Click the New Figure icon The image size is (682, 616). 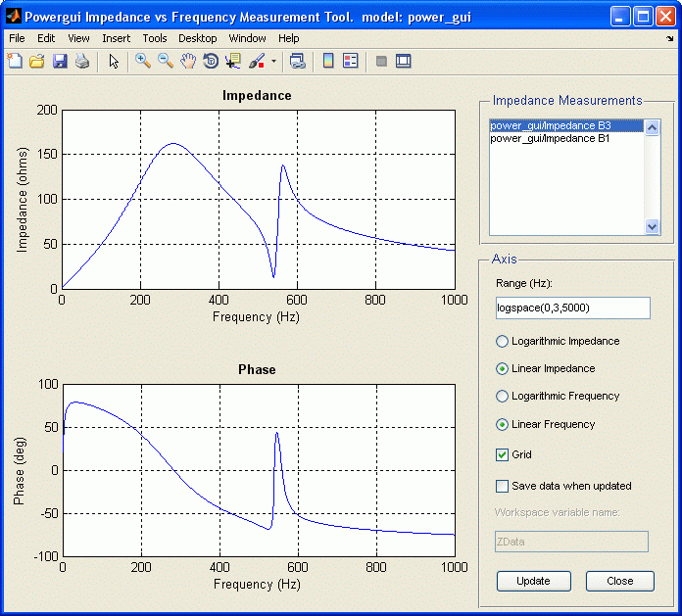tap(15, 61)
